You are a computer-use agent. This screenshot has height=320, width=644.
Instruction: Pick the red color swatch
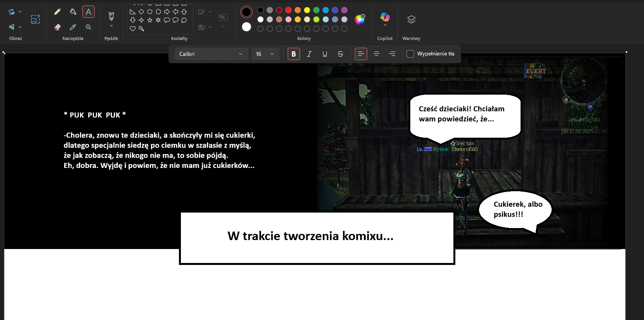(x=288, y=10)
